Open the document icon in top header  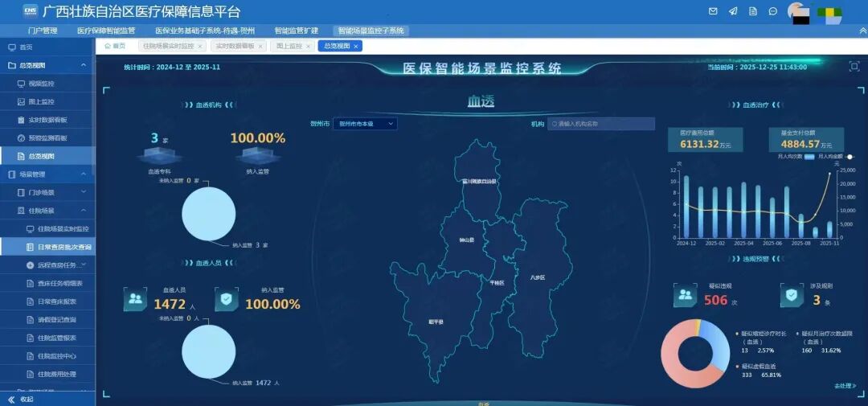tap(753, 11)
